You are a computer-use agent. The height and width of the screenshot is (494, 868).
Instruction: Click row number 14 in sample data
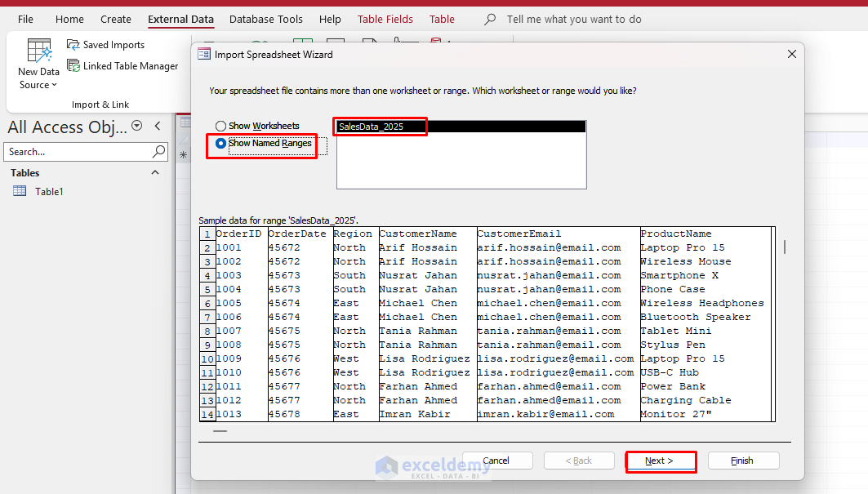pyautogui.click(x=207, y=414)
